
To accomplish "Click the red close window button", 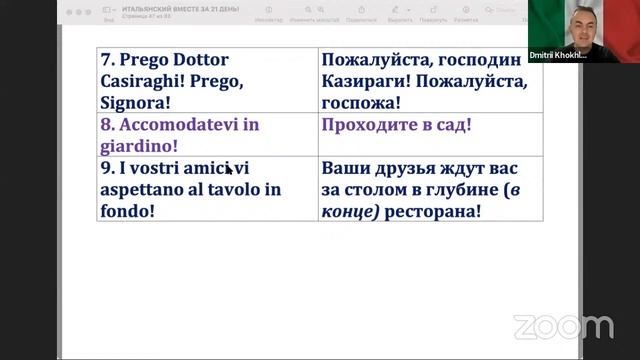I will [69, 12].
